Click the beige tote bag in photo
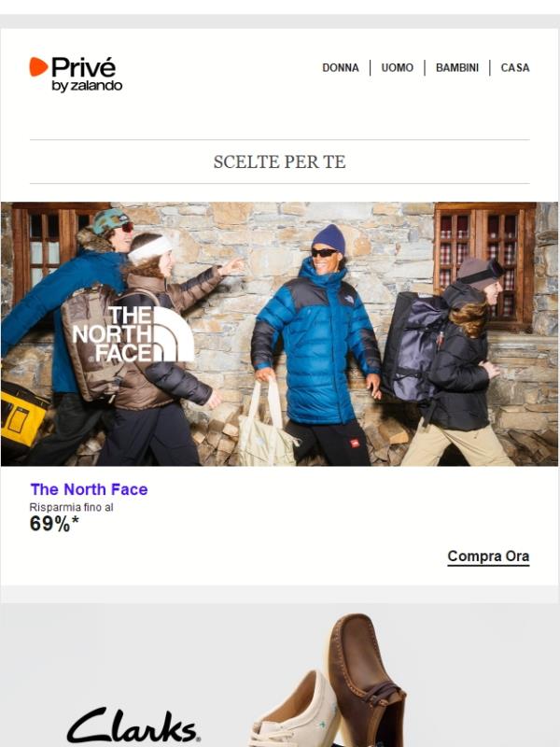Screen dimensions: 560x747 267,424
